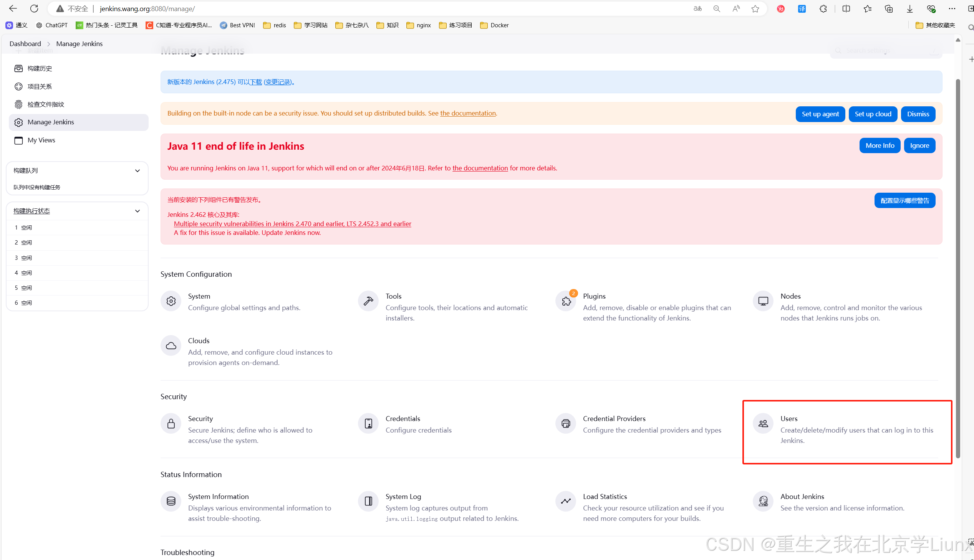974x560 pixels.
Task: Dismiss the built-in node warning
Action: (x=918, y=114)
